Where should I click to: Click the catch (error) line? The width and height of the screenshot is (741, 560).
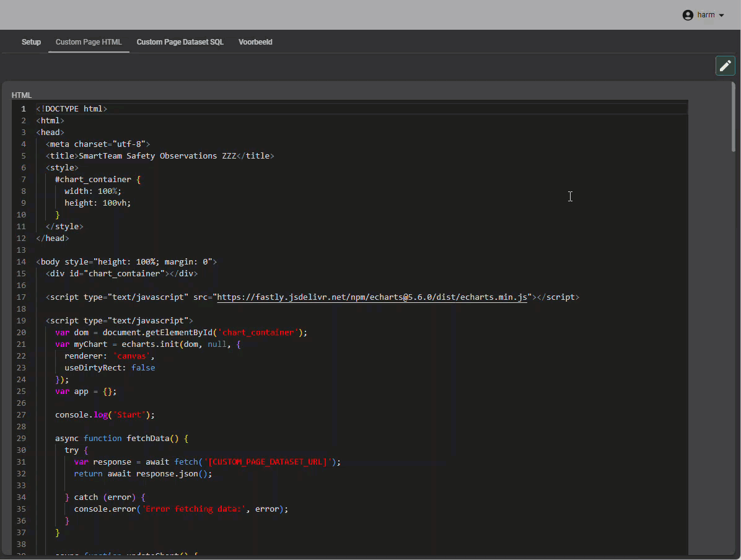[x=105, y=497]
